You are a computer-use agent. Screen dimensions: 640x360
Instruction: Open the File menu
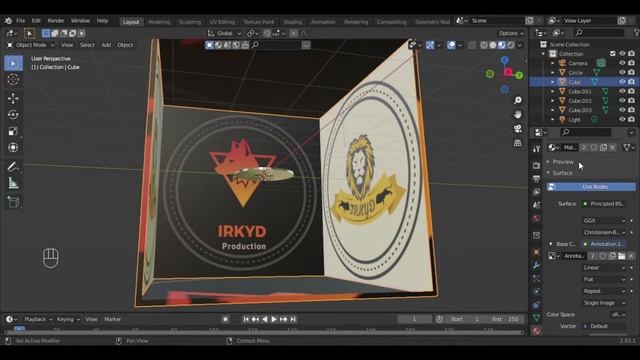20,20
